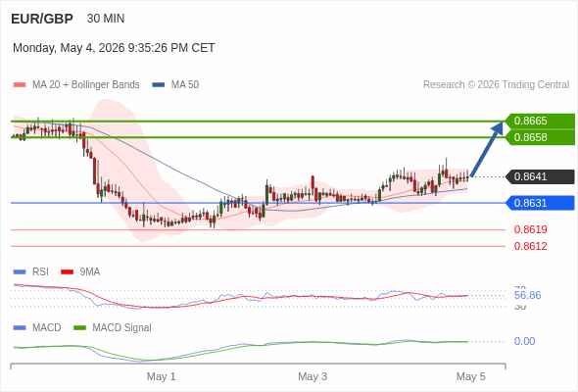578x392 pixels.
Task: Click the green MACD Signal legend swatch
Action: tap(79, 328)
